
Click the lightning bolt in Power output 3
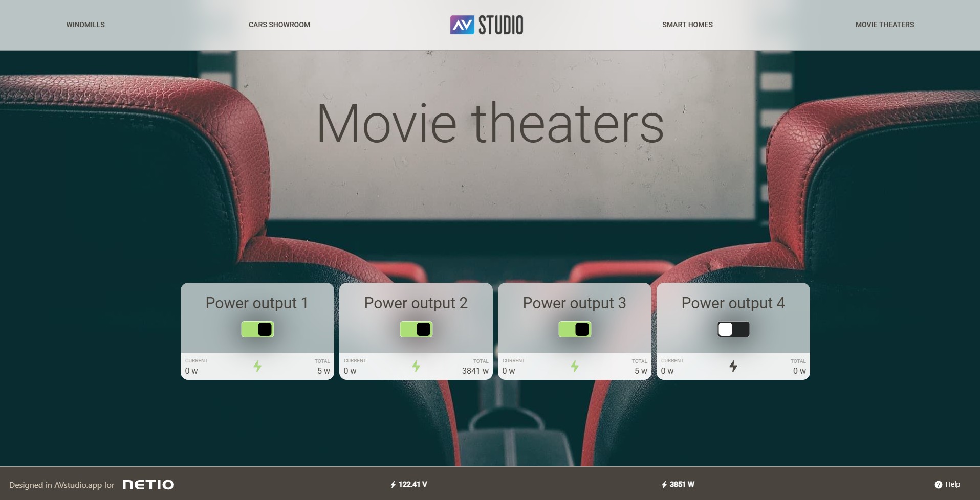(575, 366)
